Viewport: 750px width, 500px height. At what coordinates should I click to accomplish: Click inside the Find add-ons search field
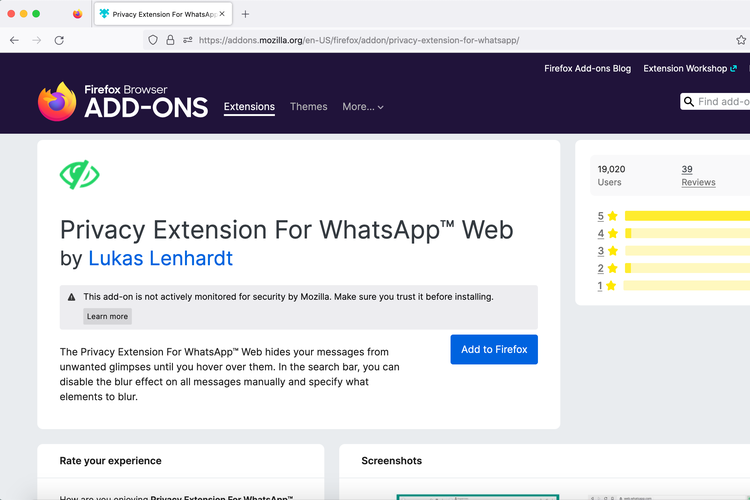click(722, 102)
